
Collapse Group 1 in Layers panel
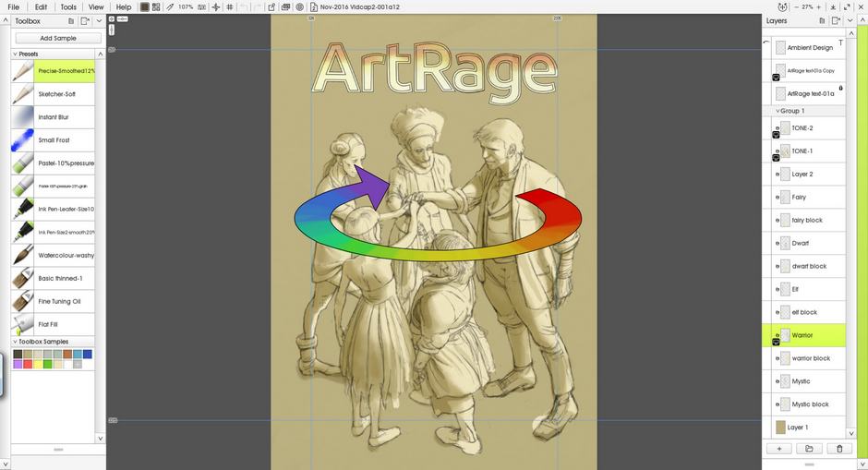pyautogui.click(x=778, y=111)
